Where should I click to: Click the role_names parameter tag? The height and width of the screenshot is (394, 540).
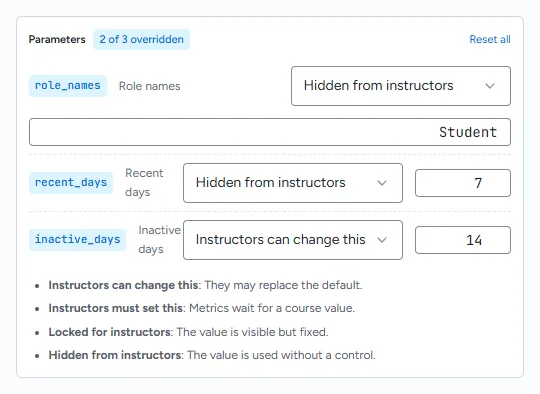click(68, 86)
